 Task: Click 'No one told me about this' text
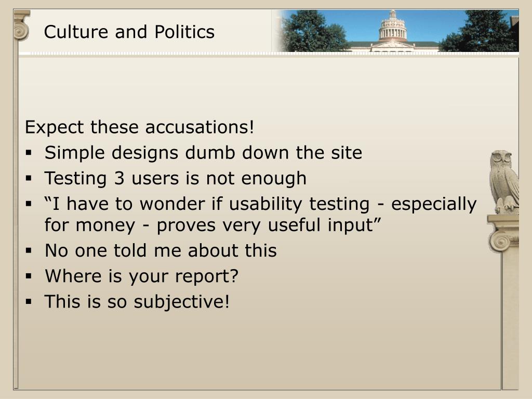(161, 250)
